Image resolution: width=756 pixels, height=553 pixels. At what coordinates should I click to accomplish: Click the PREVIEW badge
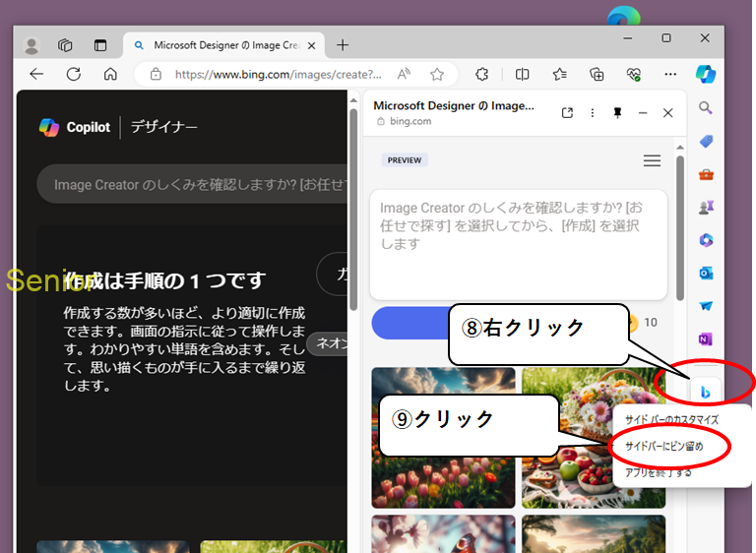point(405,160)
